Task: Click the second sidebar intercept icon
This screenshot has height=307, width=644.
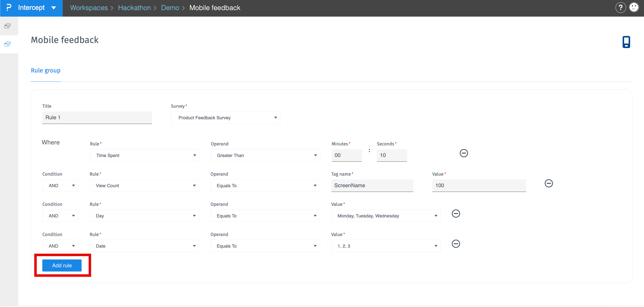Action: click(8, 44)
